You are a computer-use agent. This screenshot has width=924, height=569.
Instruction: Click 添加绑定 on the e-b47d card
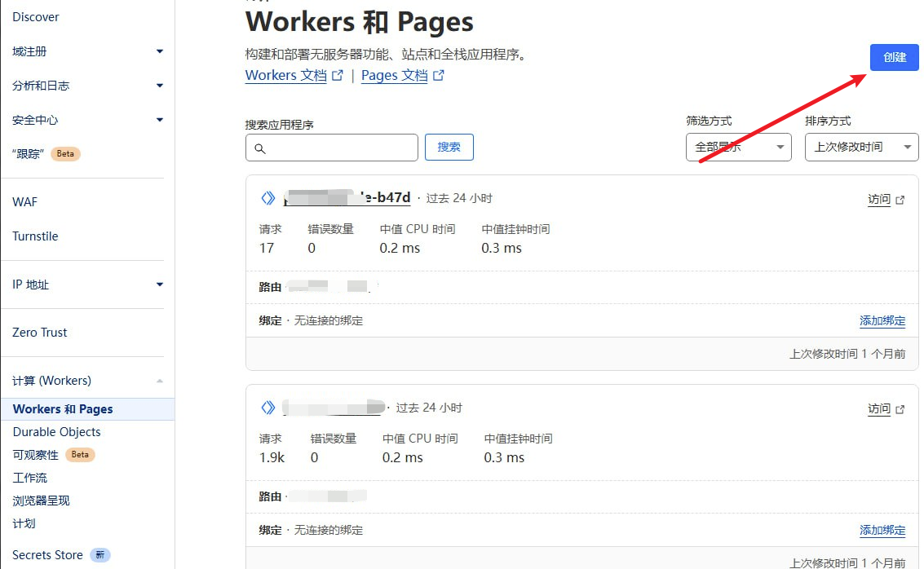(x=882, y=321)
